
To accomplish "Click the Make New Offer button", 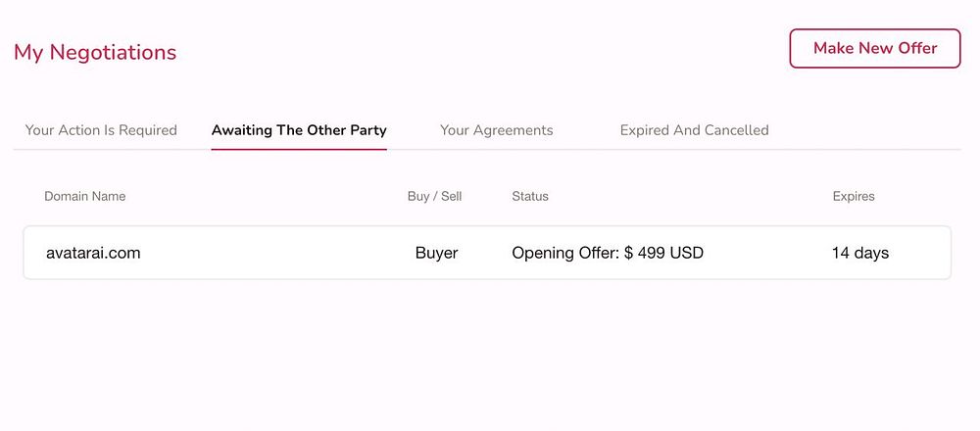I will (x=875, y=48).
